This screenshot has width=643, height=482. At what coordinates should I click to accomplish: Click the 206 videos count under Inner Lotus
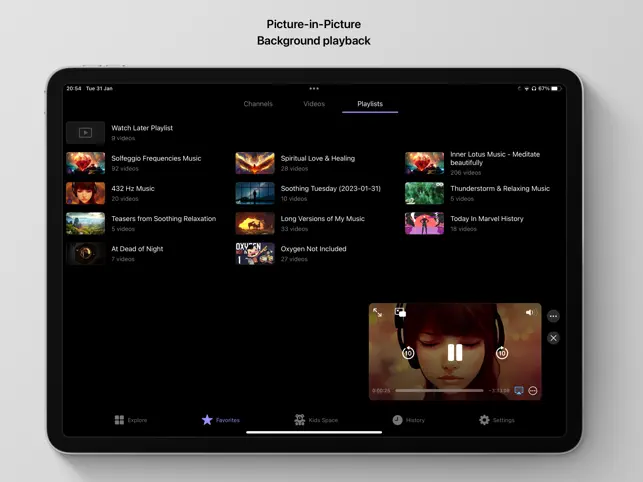click(465, 173)
